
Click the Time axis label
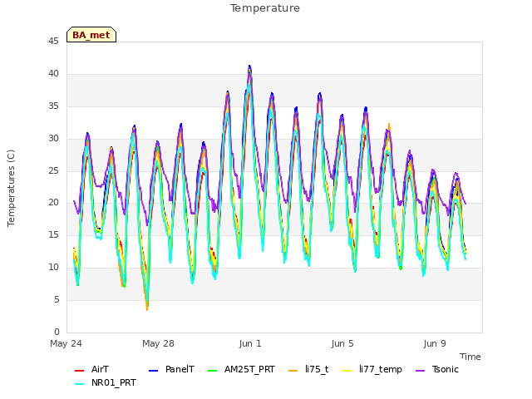coord(470,357)
